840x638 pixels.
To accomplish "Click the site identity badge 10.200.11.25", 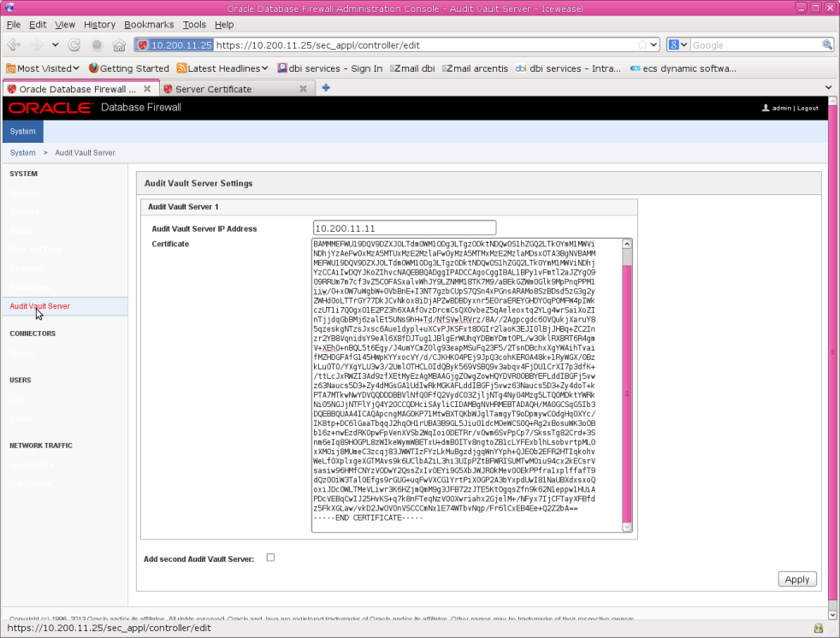I will [x=175, y=45].
